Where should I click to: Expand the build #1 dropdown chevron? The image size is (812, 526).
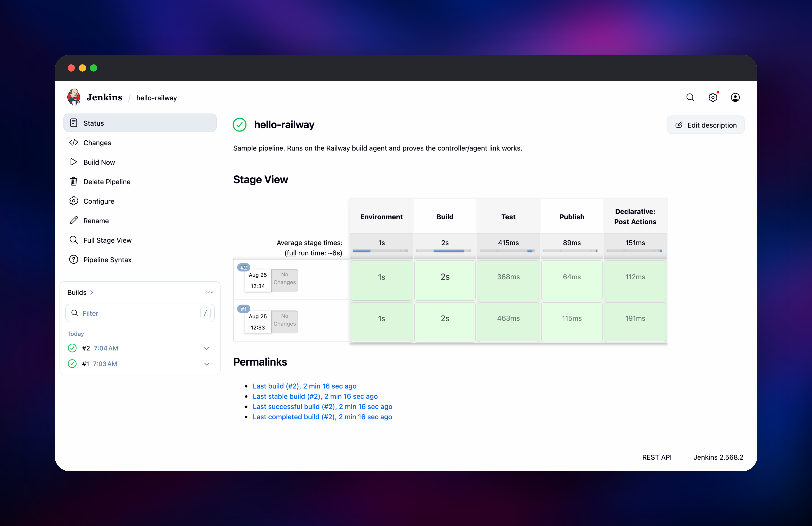point(207,364)
